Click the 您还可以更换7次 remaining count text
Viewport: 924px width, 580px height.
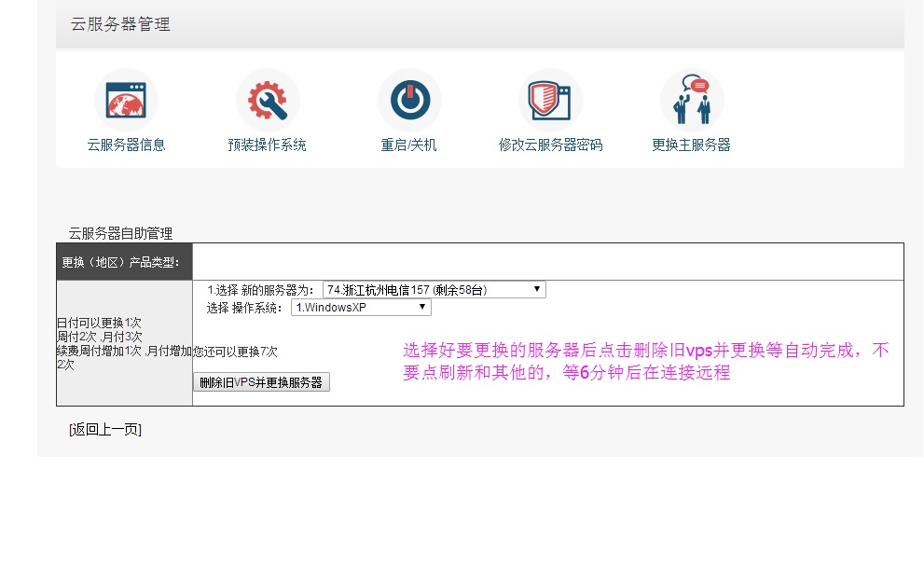coord(235,352)
